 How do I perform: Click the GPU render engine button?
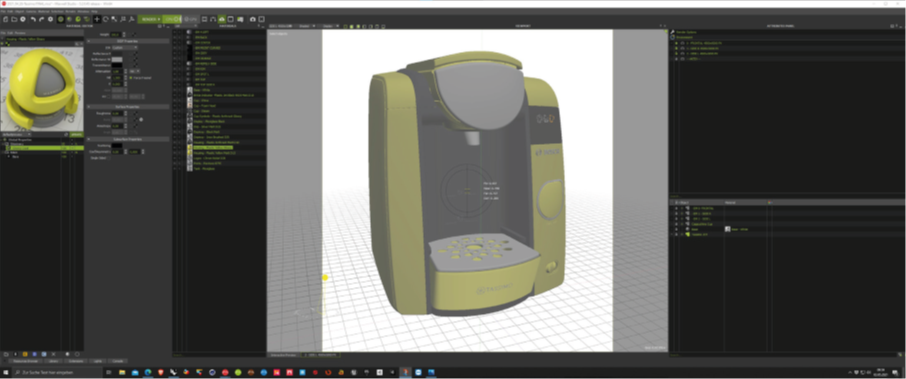[191, 19]
